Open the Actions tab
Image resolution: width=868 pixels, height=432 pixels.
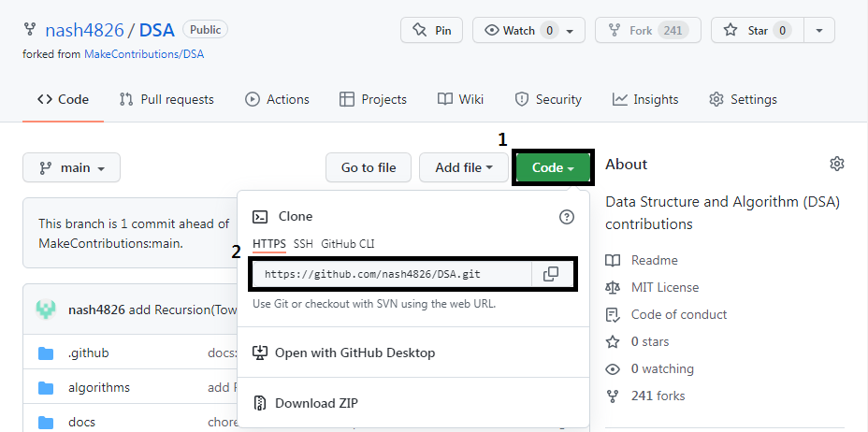point(278,99)
